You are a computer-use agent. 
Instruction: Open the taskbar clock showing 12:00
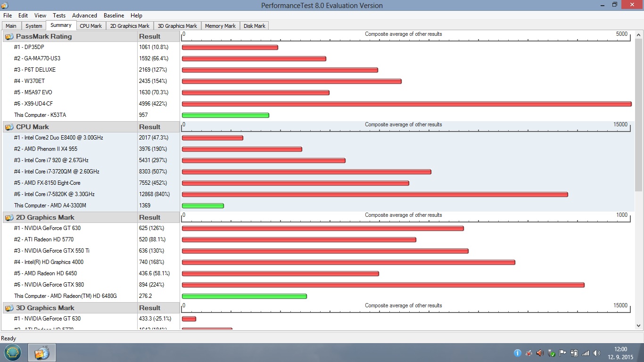point(620,353)
